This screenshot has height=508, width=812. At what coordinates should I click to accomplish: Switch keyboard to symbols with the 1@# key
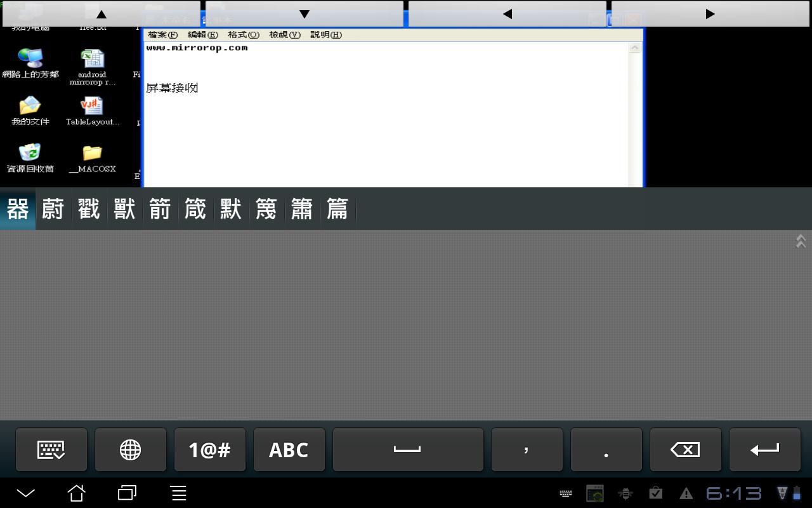pos(210,450)
